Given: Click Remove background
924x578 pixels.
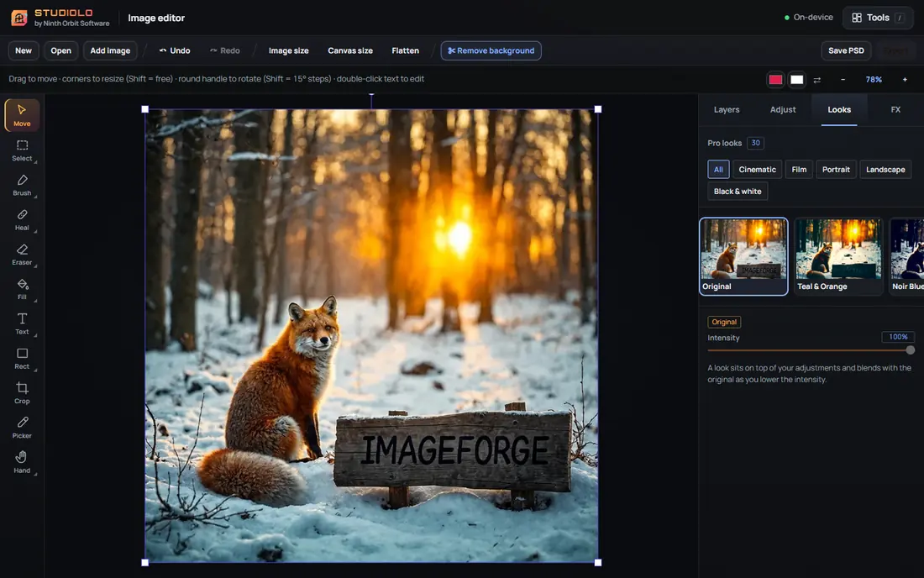Looking at the screenshot, I should tap(491, 50).
